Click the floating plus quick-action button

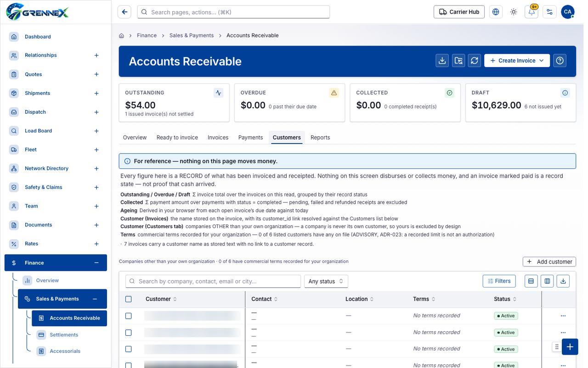570,347
